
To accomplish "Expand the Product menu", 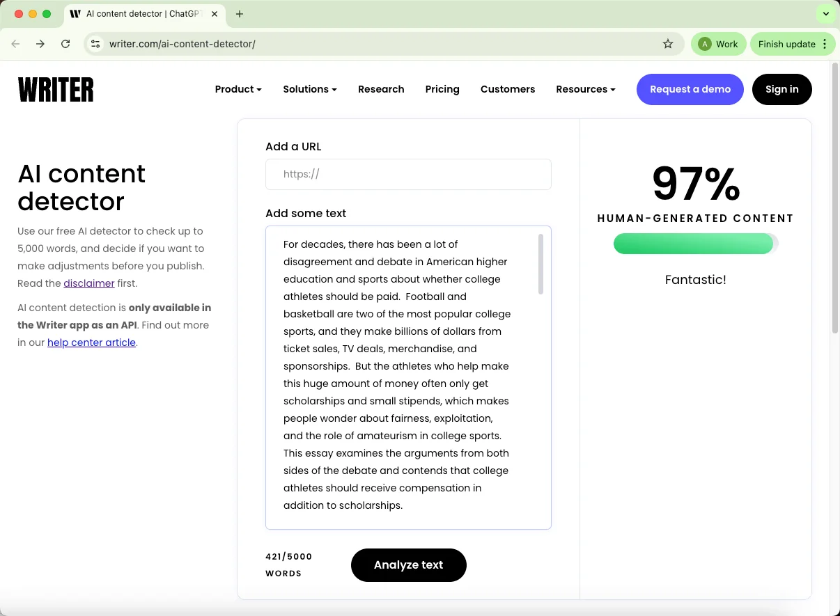I will [x=238, y=89].
